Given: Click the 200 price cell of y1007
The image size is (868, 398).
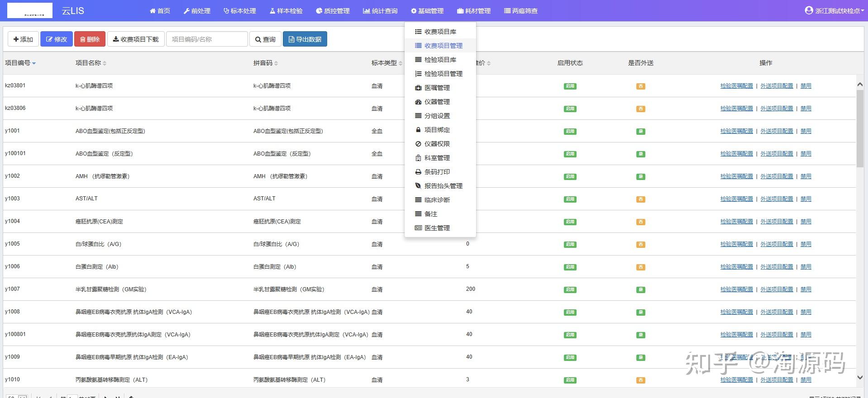Looking at the screenshot, I should tap(471, 289).
